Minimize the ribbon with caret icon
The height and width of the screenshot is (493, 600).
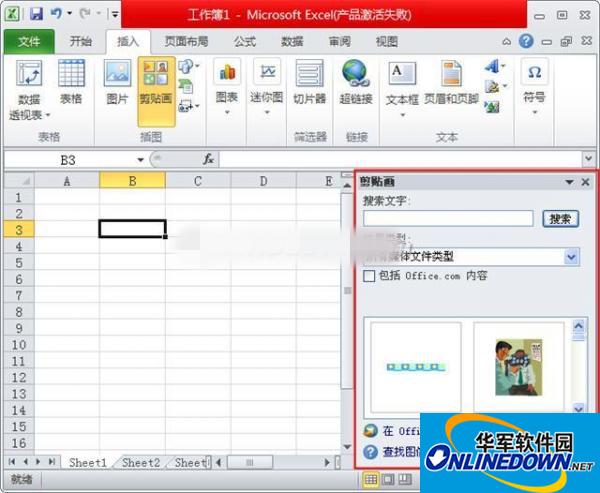[x=506, y=41]
